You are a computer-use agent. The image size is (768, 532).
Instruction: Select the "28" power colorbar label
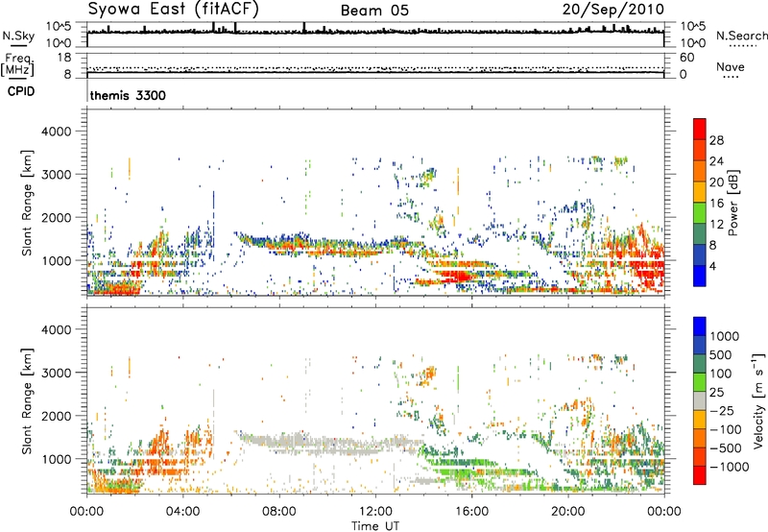[716, 140]
